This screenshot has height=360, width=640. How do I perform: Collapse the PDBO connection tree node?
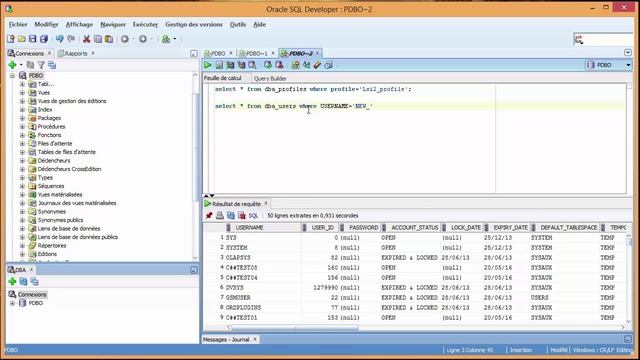point(12,76)
